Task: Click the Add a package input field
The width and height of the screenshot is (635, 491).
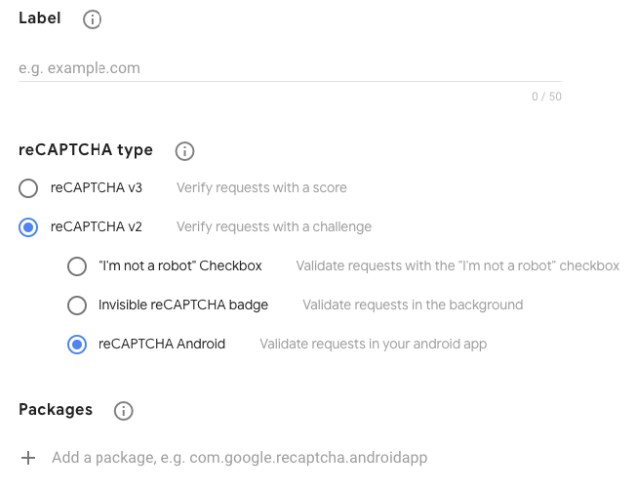Action: tap(240, 458)
